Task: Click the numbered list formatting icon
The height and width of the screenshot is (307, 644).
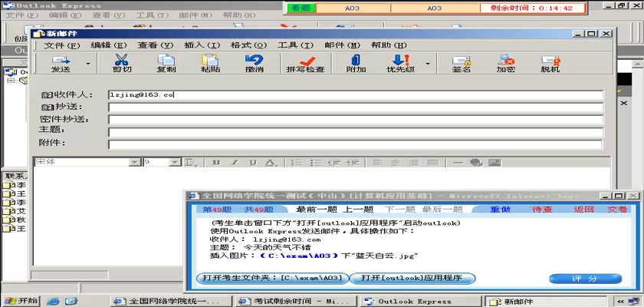Action: (x=297, y=163)
